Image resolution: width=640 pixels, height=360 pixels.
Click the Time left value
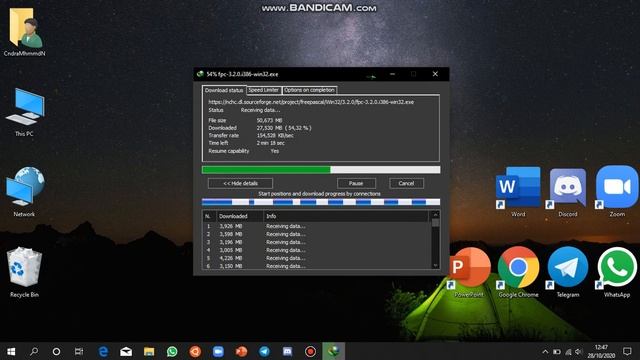pyautogui.click(x=271, y=143)
